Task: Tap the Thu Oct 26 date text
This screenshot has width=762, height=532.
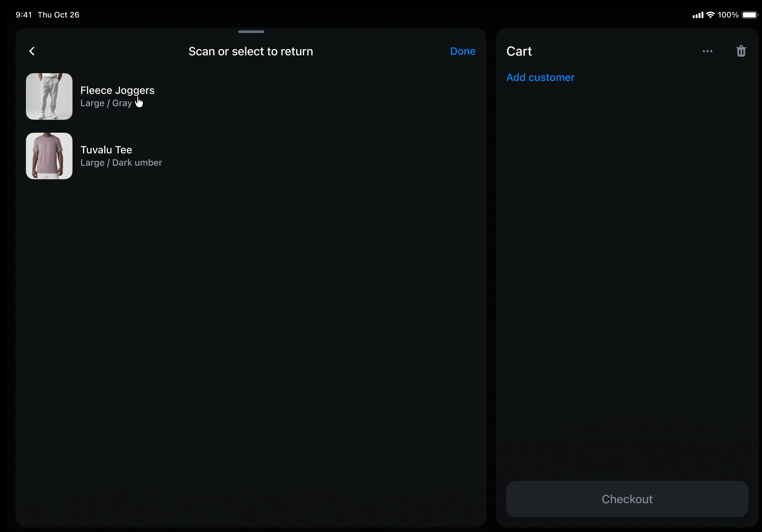Action: pyautogui.click(x=58, y=15)
